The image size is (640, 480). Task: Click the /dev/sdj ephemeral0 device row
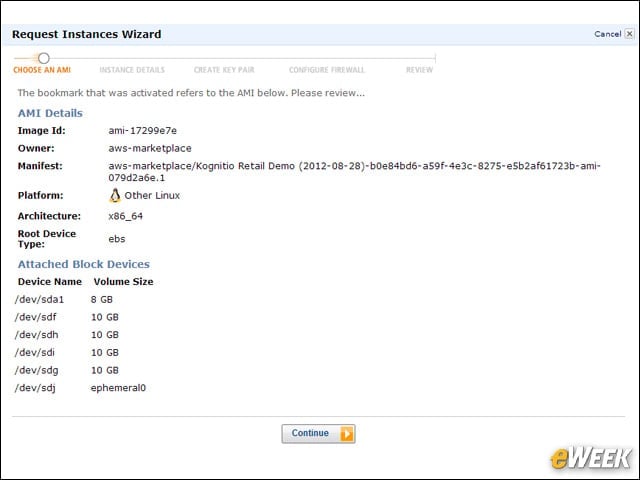(x=80, y=388)
